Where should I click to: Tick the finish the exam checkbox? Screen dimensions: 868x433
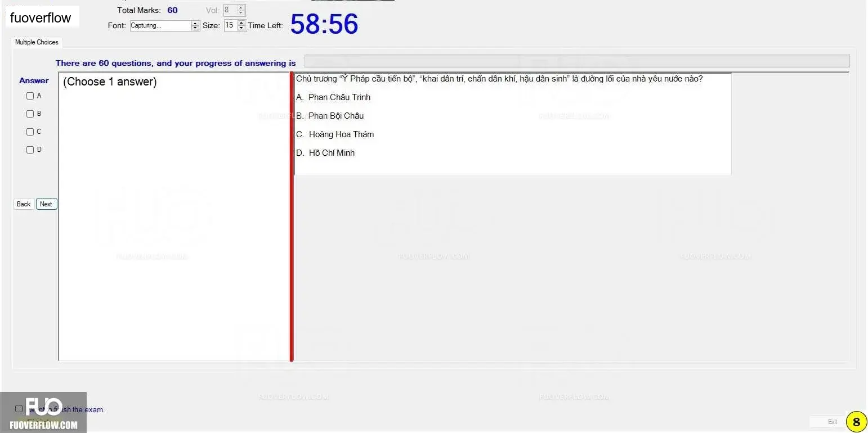[19, 409]
